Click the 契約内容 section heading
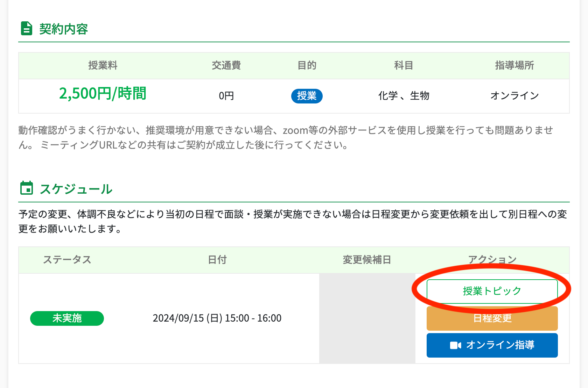The height and width of the screenshot is (388, 588). coord(63,29)
